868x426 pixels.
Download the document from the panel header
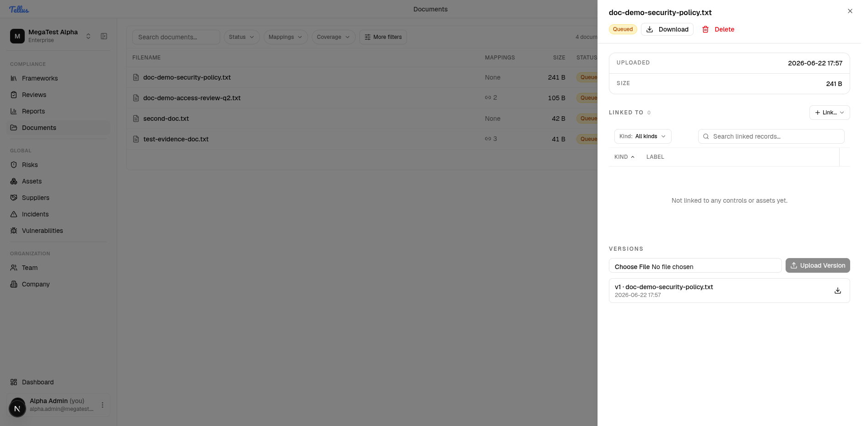[x=667, y=29]
